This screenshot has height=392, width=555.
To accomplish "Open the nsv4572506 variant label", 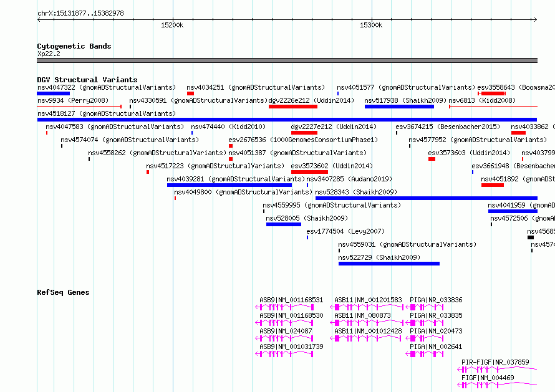I will [x=523, y=218].
